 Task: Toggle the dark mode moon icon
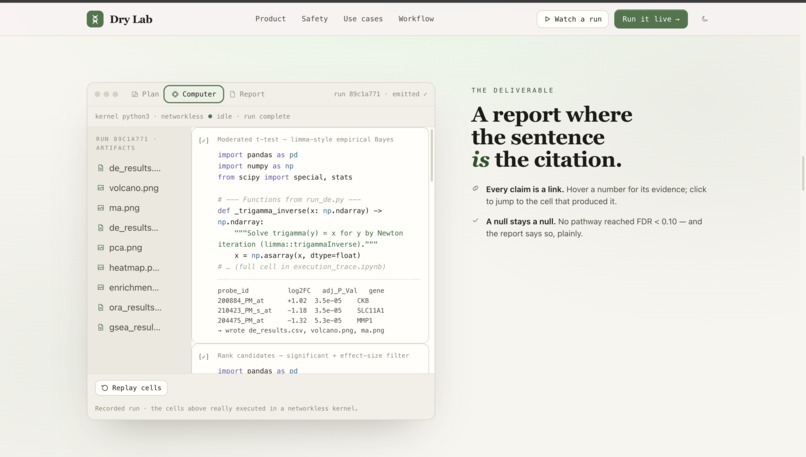[x=705, y=19]
